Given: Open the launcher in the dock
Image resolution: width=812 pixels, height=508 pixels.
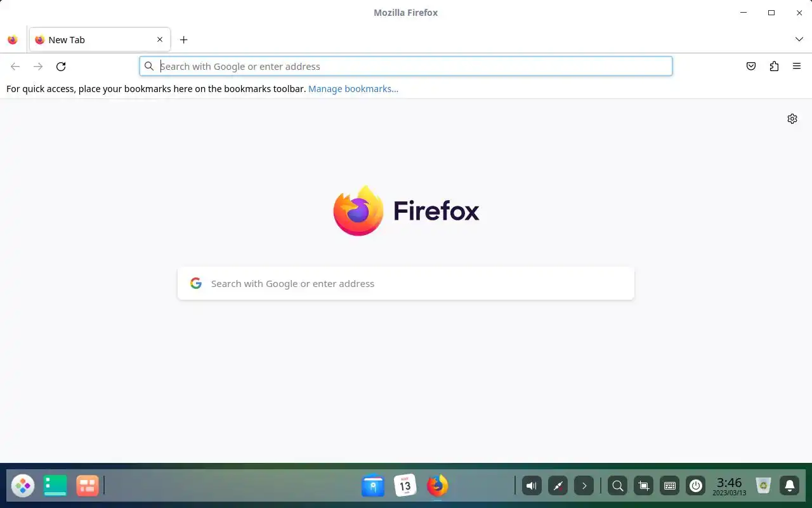Looking at the screenshot, I should click(23, 486).
